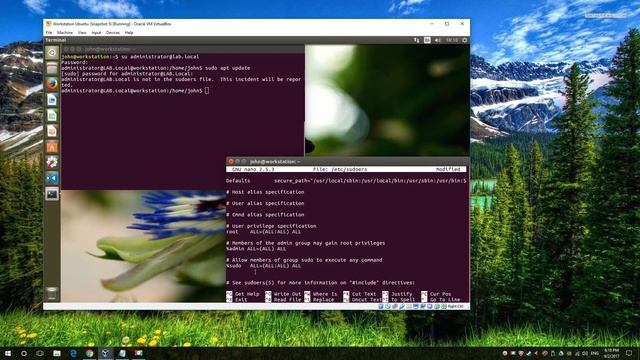
Task: Open LibreOffice Calc from the launcher
Action: [x=52, y=116]
